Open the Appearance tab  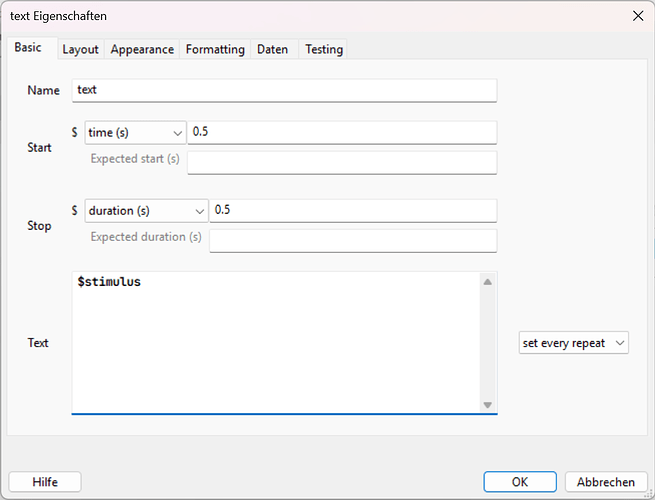pyautogui.click(x=142, y=49)
